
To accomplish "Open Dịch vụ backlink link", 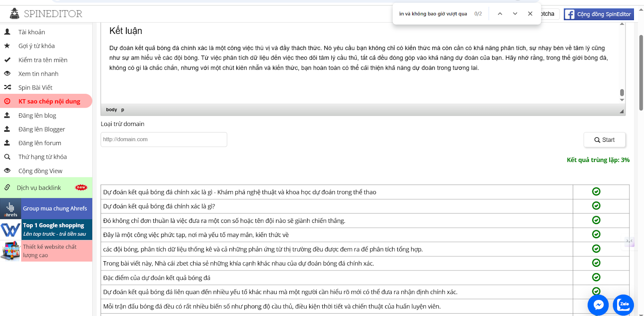I will tap(39, 188).
